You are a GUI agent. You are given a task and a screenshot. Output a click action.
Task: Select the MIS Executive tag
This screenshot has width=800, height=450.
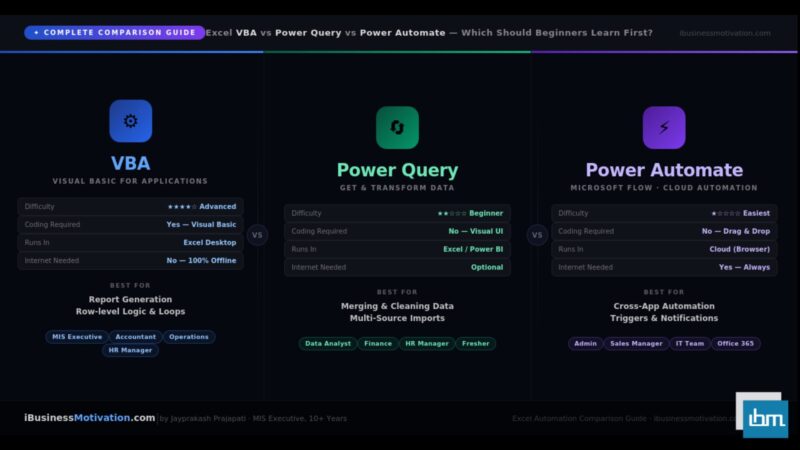click(77, 337)
